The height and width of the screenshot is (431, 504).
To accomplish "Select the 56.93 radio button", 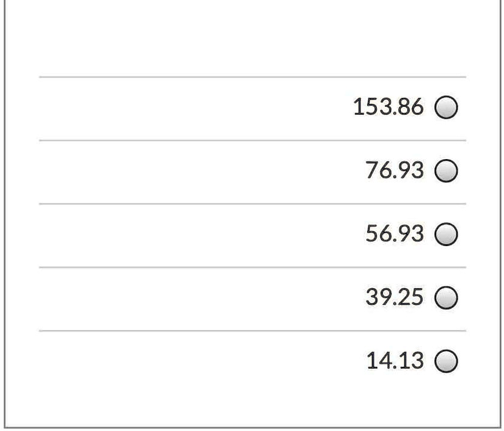I will pos(446,234).
